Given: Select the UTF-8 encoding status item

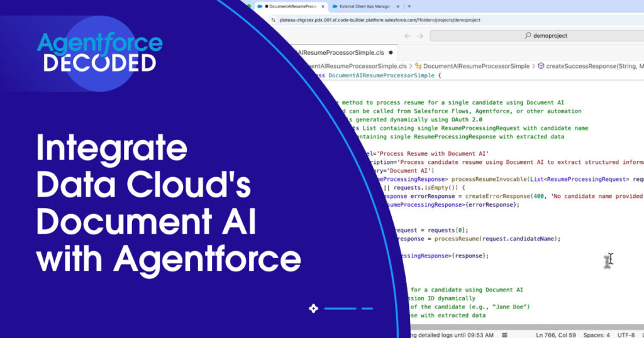Looking at the screenshot, I should [x=626, y=334].
